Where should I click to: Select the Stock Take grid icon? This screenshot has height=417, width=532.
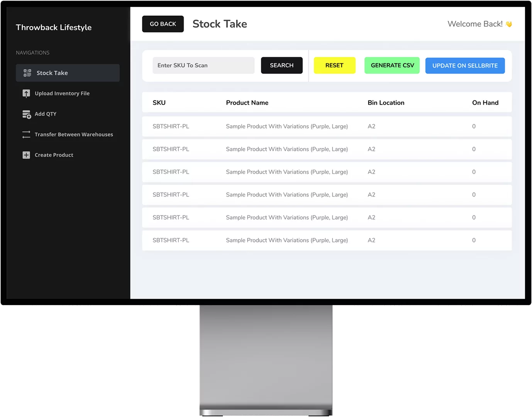26,73
